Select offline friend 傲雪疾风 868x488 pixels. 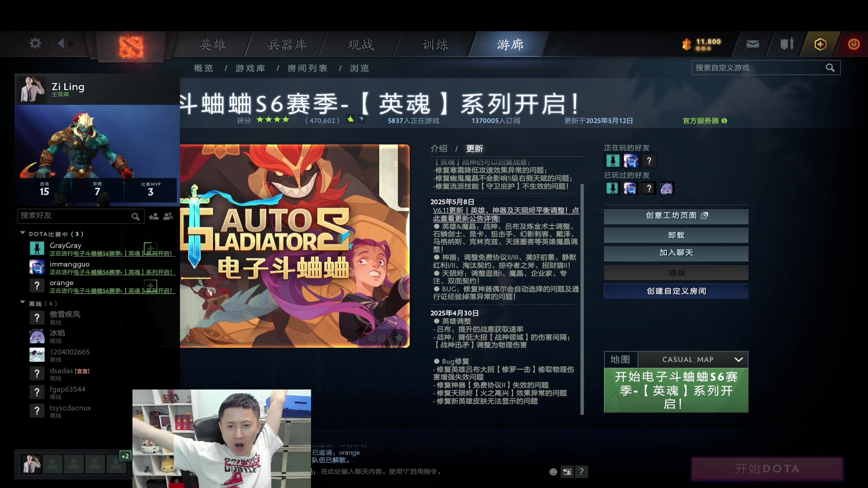[x=97, y=318]
